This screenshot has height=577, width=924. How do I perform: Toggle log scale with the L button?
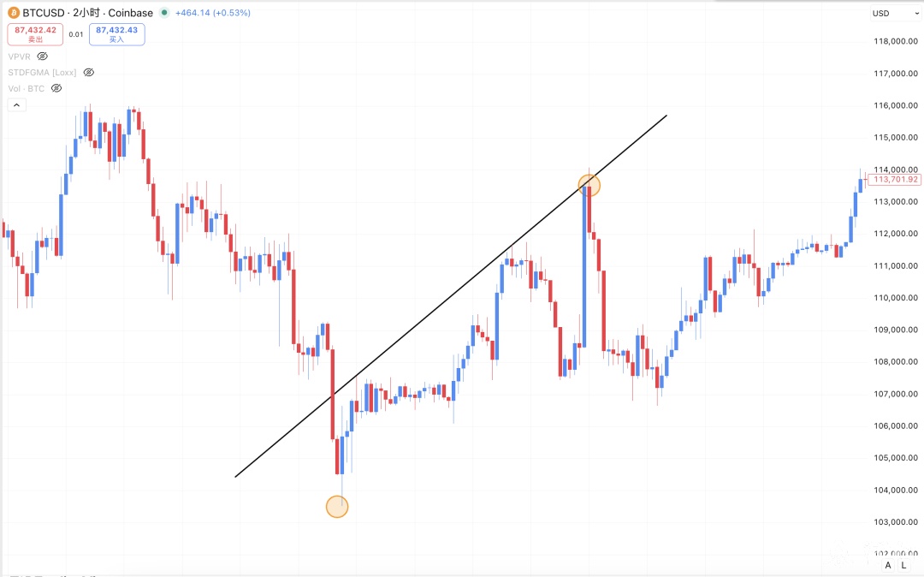click(x=903, y=565)
